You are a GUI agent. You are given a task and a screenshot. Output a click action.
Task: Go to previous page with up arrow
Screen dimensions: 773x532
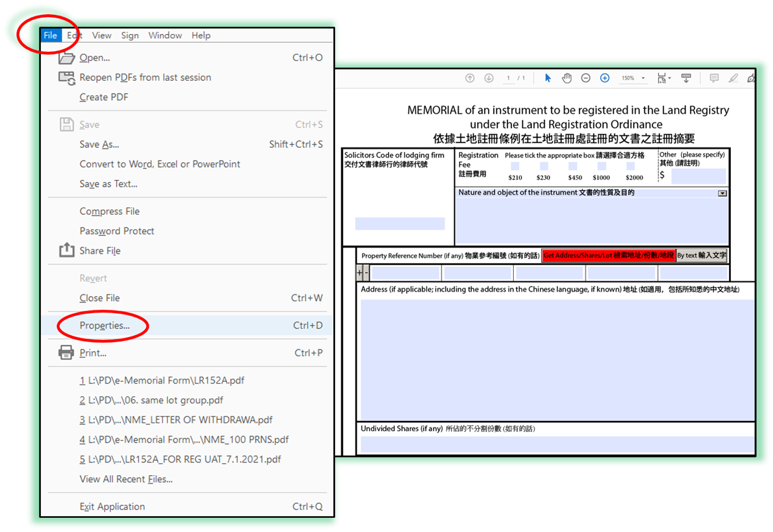pos(470,78)
